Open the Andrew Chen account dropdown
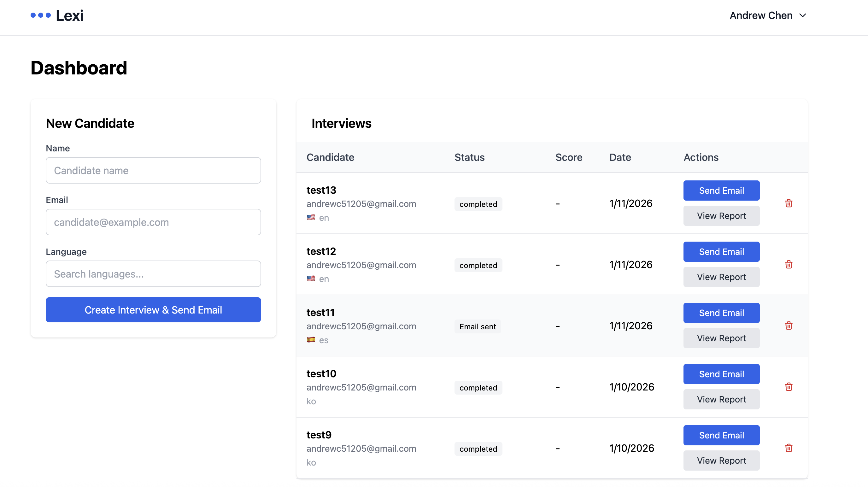Viewport: 868px width, 487px height. pos(761,15)
